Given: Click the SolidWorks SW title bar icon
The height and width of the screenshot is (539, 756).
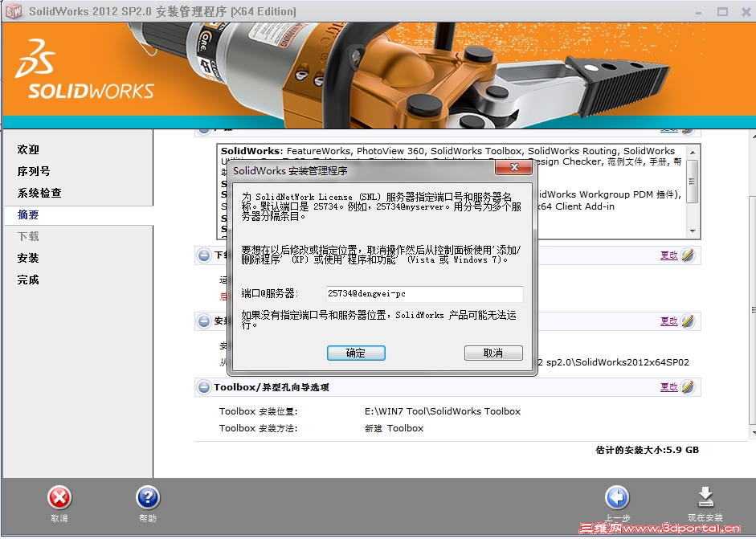Looking at the screenshot, I should [x=14, y=10].
